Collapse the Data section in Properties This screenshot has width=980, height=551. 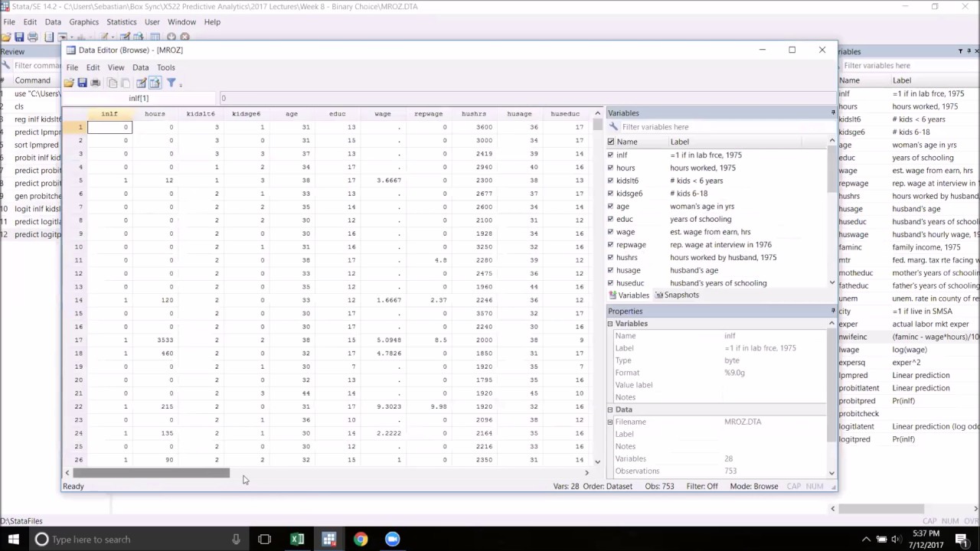(610, 409)
